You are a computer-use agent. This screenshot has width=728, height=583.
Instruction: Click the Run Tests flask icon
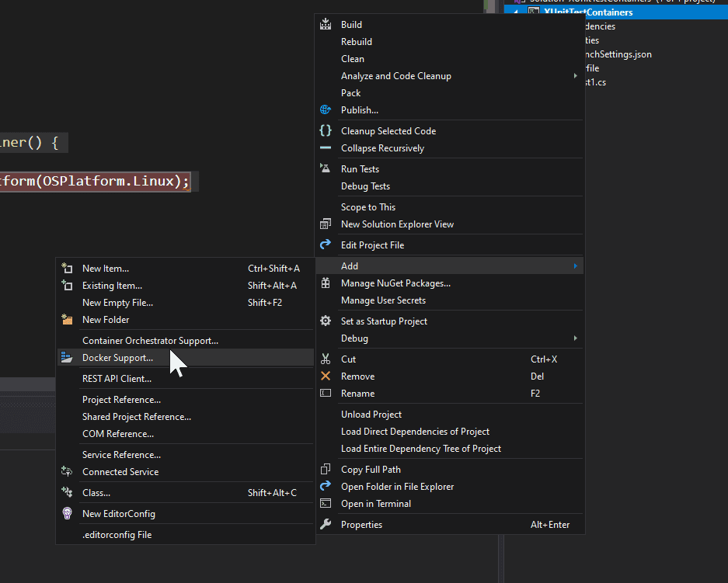click(x=326, y=169)
